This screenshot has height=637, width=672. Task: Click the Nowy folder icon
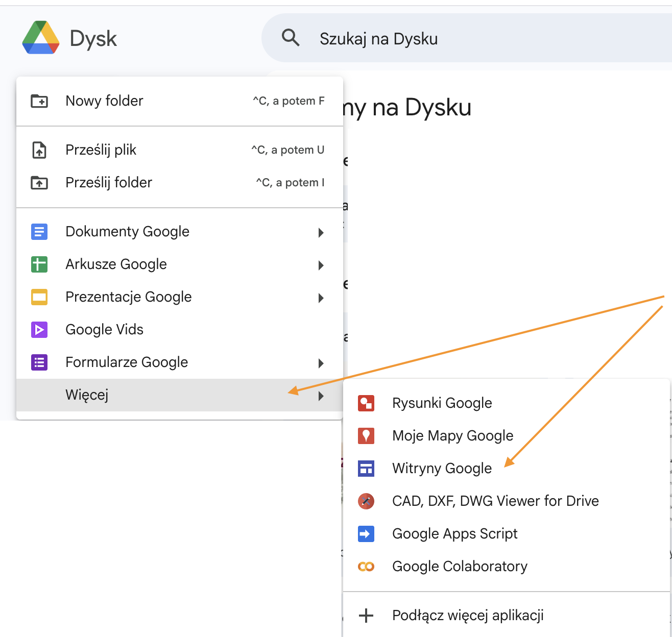[x=39, y=101]
